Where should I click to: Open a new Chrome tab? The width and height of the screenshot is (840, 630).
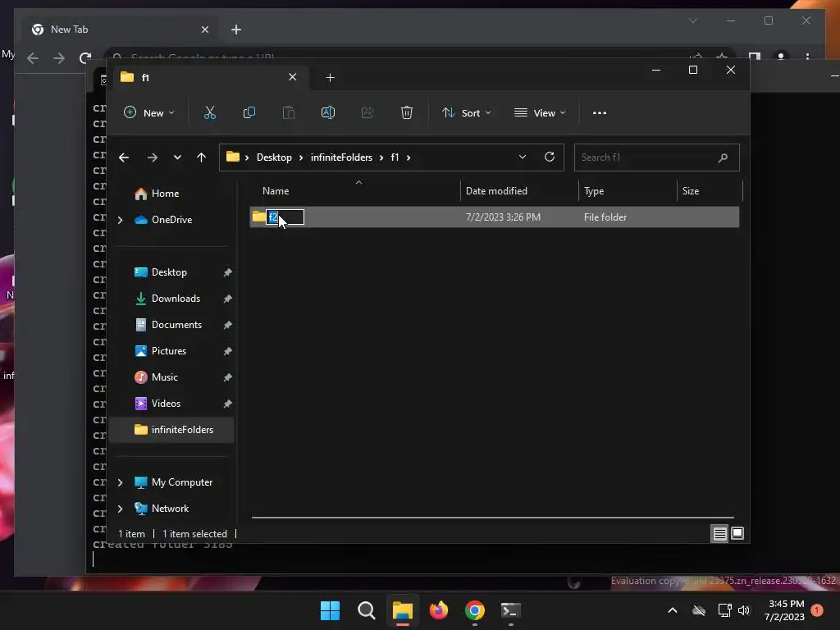coord(236,30)
